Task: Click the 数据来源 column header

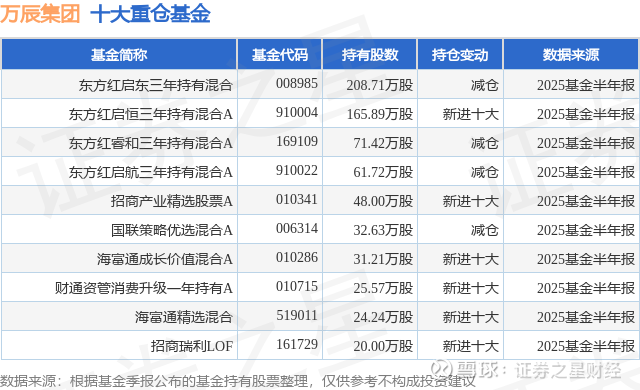Action: click(x=571, y=55)
